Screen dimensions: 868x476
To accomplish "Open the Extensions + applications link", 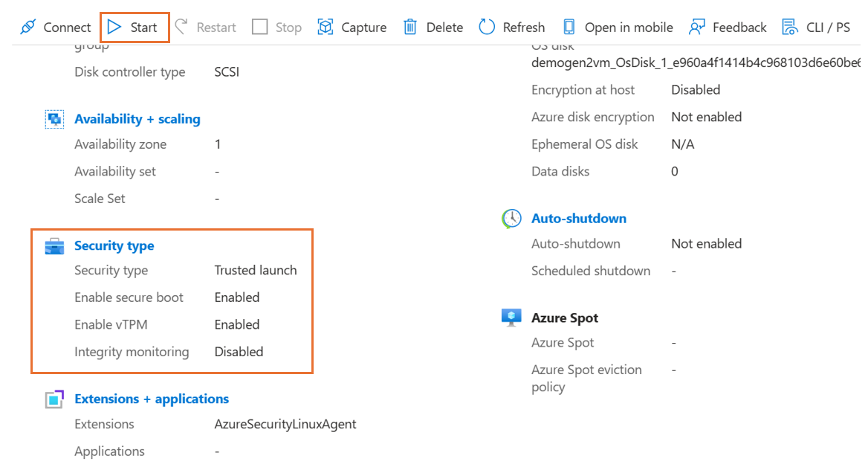I will [152, 399].
